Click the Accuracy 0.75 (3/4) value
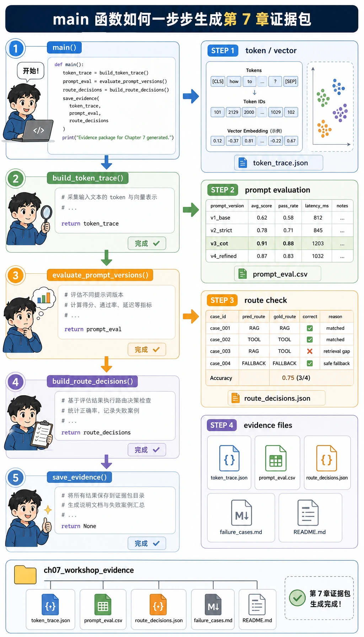 tap(296, 378)
